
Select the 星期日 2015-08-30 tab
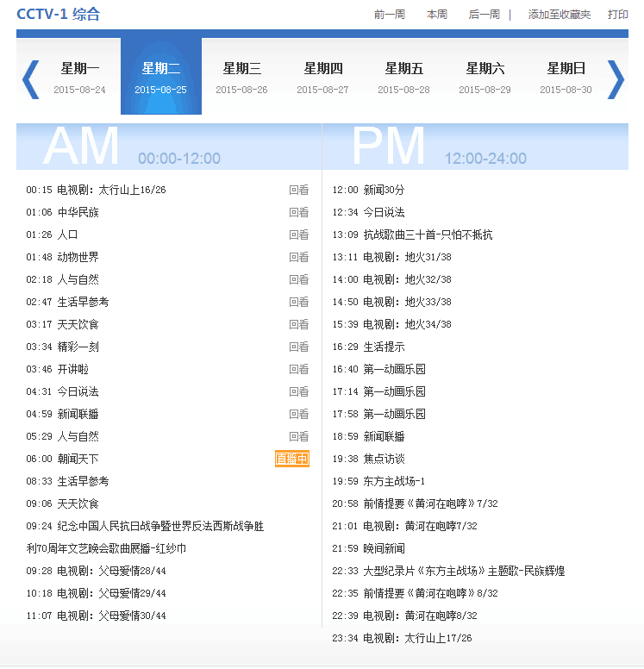click(566, 77)
